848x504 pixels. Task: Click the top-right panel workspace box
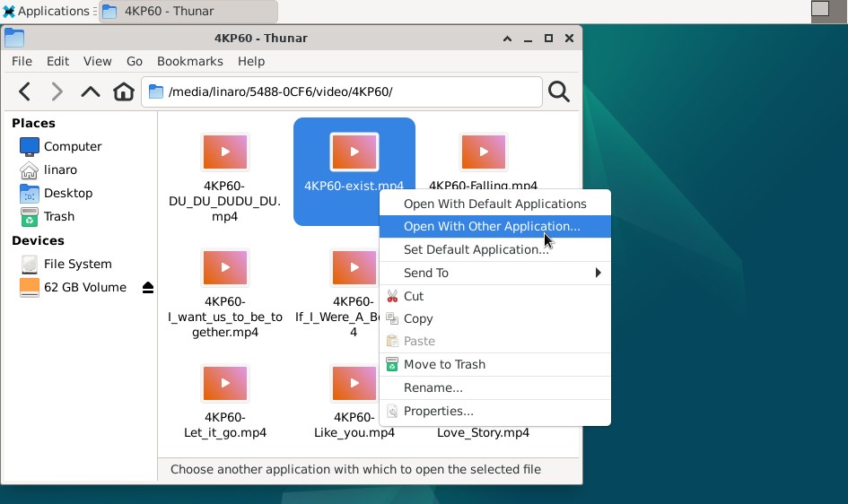(x=820, y=9)
